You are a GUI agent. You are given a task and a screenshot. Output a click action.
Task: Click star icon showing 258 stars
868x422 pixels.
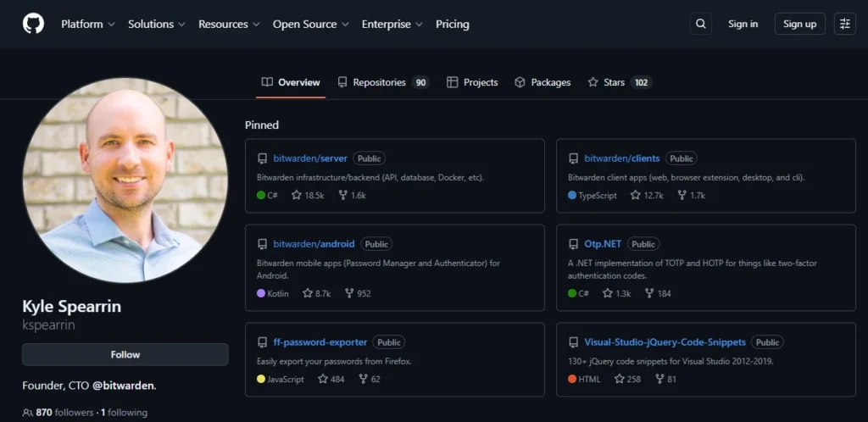pyautogui.click(x=620, y=379)
